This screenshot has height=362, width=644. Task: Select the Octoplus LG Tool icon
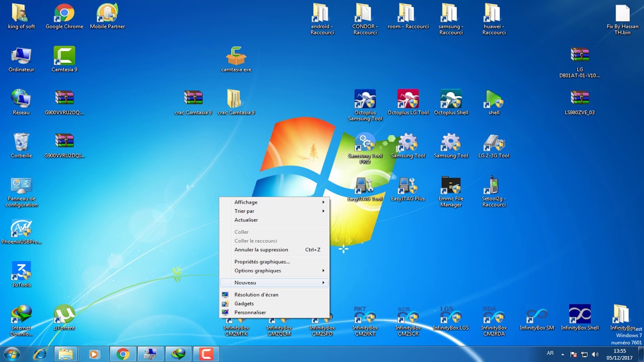tap(408, 102)
